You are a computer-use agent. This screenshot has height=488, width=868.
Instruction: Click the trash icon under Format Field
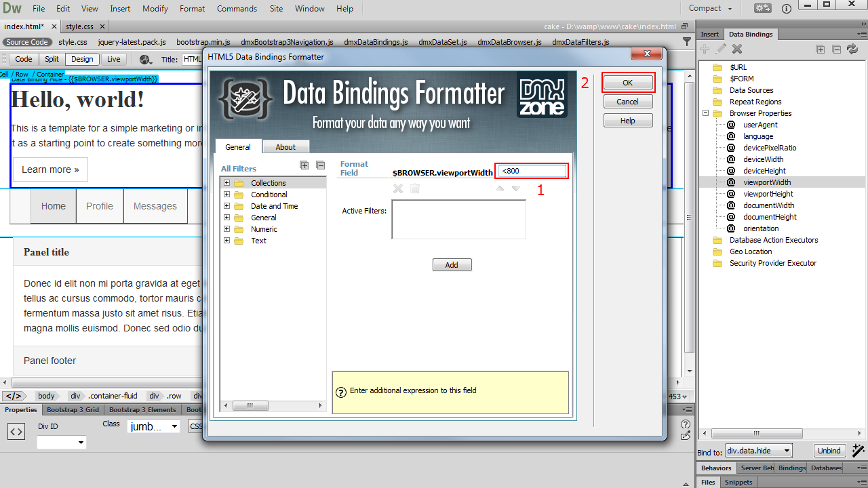tap(415, 188)
